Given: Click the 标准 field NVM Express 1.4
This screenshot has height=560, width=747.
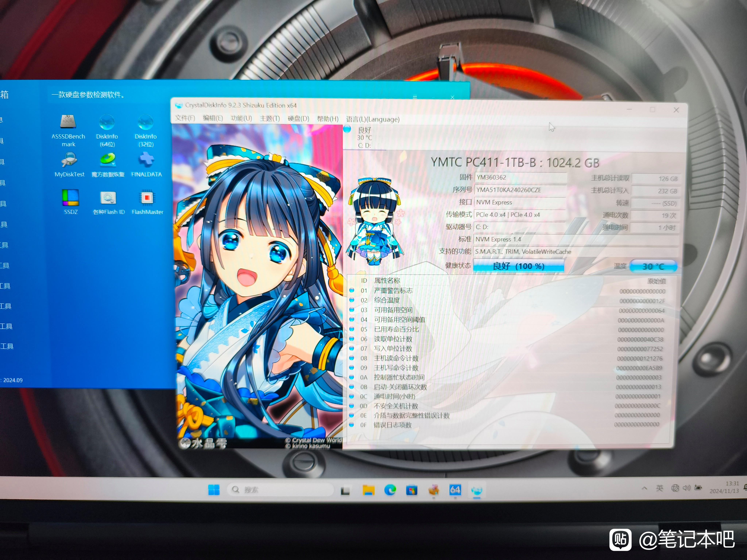Looking at the screenshot, I should (x=576, y=239).
